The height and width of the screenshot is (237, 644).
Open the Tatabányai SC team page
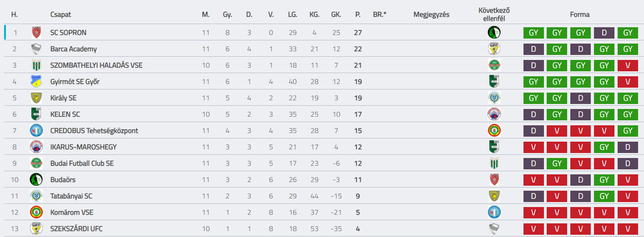click(x=71, y=196)
